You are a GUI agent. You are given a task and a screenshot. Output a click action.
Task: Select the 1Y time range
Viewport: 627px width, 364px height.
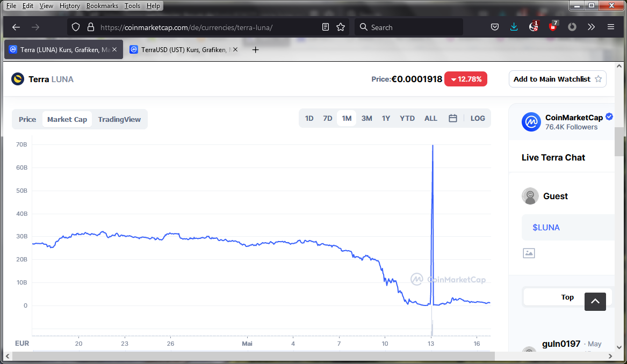[x=386, y=118]
